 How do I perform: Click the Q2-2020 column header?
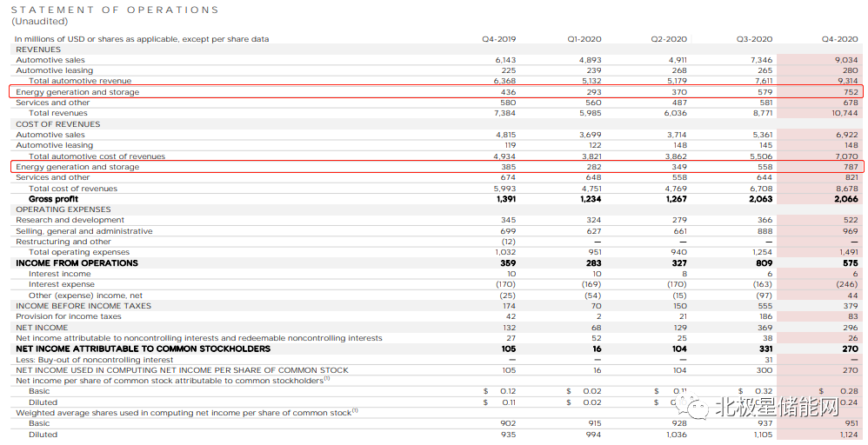pyautogui.click(x=669, y=39)
